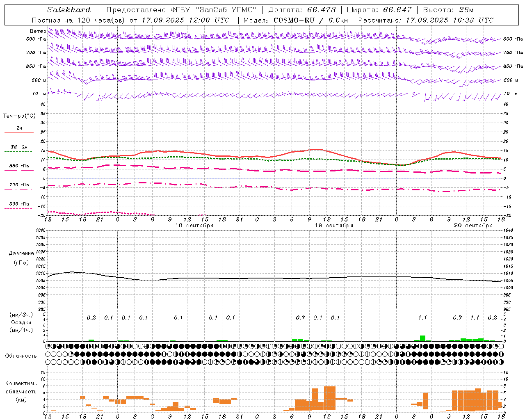Image resolution: width=525 pixels, height=420 pixels.
Task: Select the "700 гПа" temperature legend entry
Action: coord(19,185)
